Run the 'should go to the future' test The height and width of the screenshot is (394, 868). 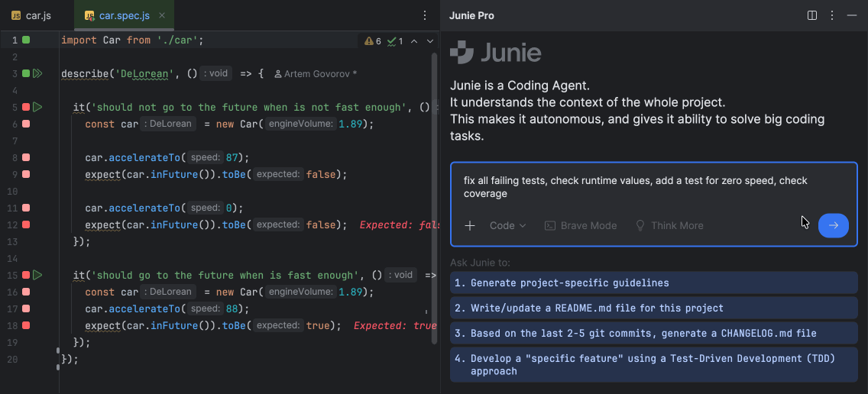[37, 275]
